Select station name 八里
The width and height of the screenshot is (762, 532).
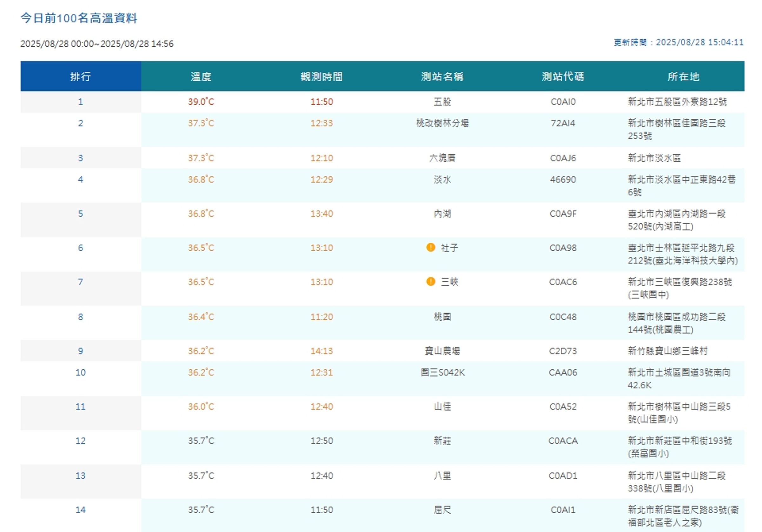pos(442,475)
